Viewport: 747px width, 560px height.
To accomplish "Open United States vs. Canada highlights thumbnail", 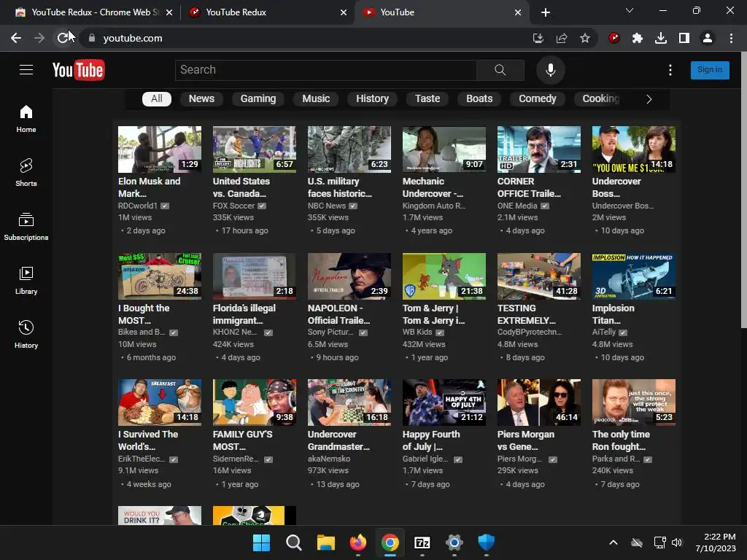I will point(255,149).
